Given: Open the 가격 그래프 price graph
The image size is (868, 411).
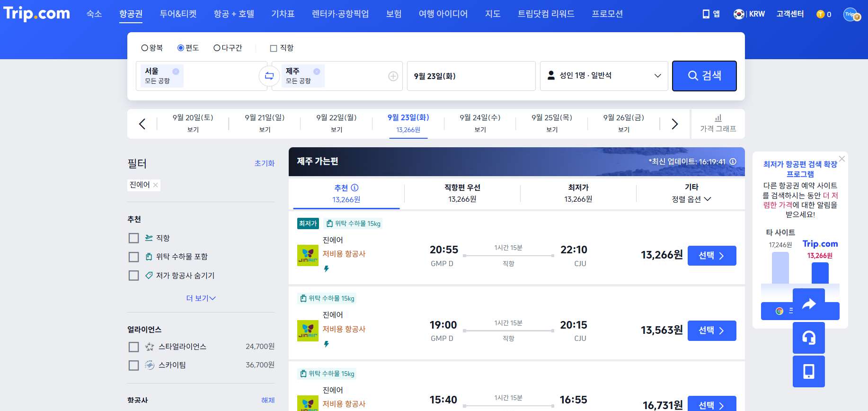Looking at the screenshot, I should coord(718,124).
